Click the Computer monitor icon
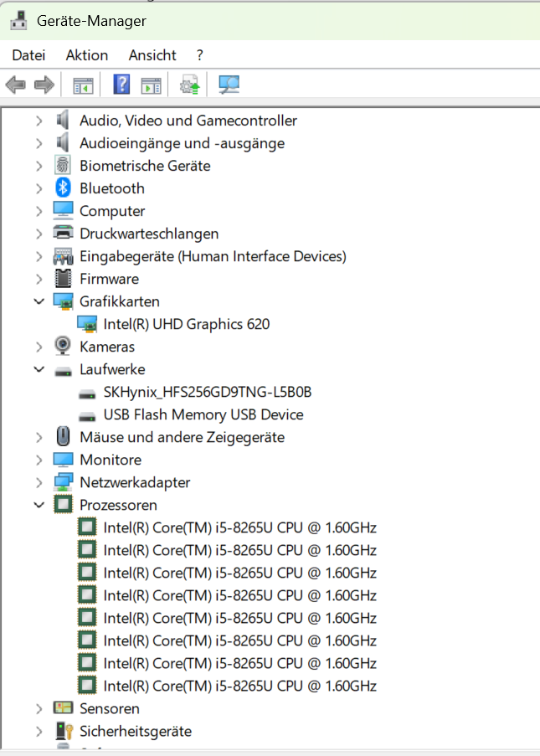Viewport: 540px width, 756px height. pyautogui.click(x=63, y=211)
